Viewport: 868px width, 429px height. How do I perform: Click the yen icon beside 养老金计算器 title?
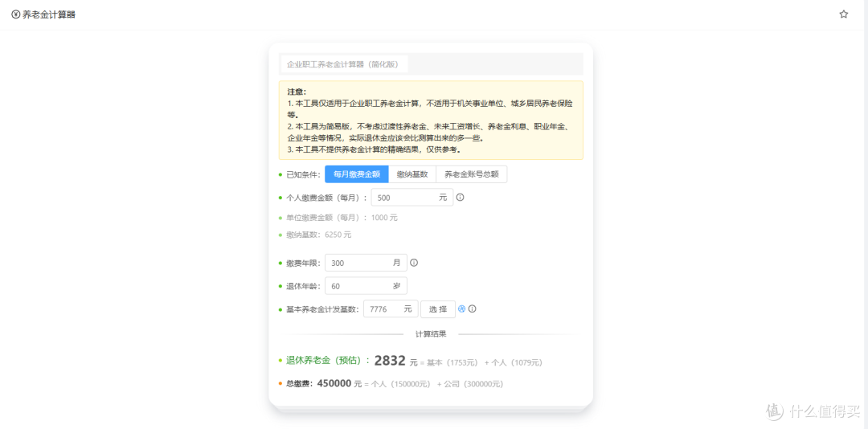click(15, 14)
